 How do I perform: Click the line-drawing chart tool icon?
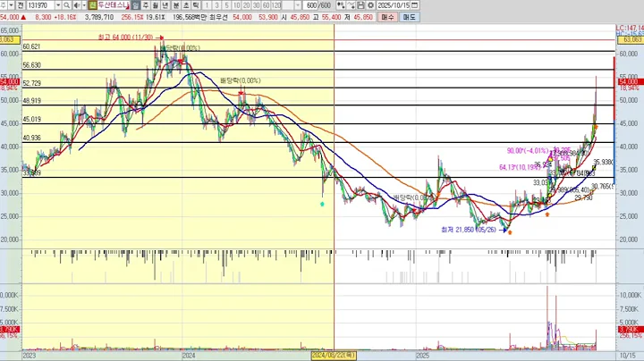pos(351,5)
